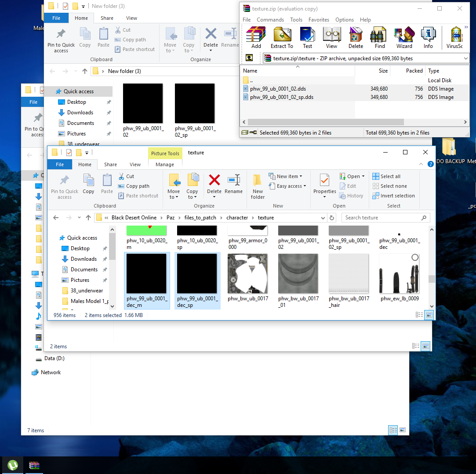Viewport: 476px width, 474px height.
Task: Switch to the Picture Tools Manage tab
Action: pyautogui.click(x=165, y=164)
